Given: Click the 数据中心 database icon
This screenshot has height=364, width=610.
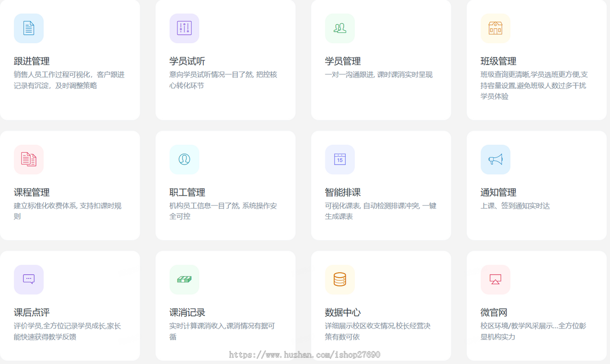Looking at the screenshot, I should pos(340,279).
